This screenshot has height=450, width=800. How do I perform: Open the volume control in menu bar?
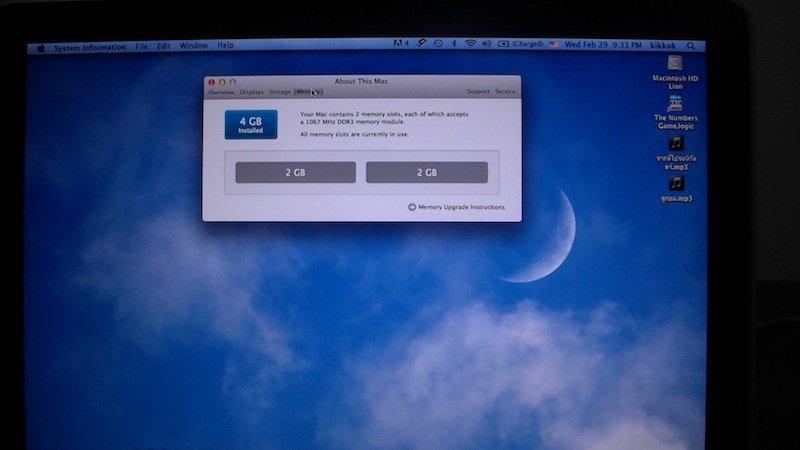click(x=487, y=44)
